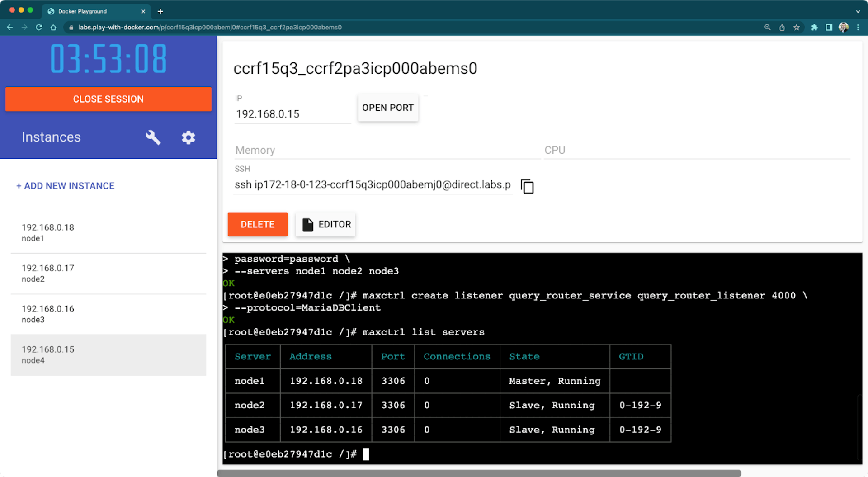Click the zoom magnifier in the address bar
The height and width of the screenshot is (477, 868).
(767, 27)
